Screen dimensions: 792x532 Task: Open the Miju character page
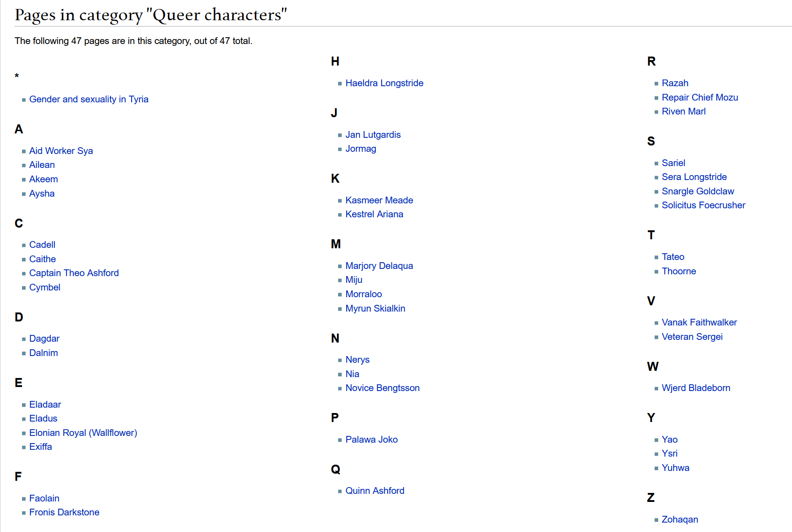pyautogui.click(x=354, y=280)
